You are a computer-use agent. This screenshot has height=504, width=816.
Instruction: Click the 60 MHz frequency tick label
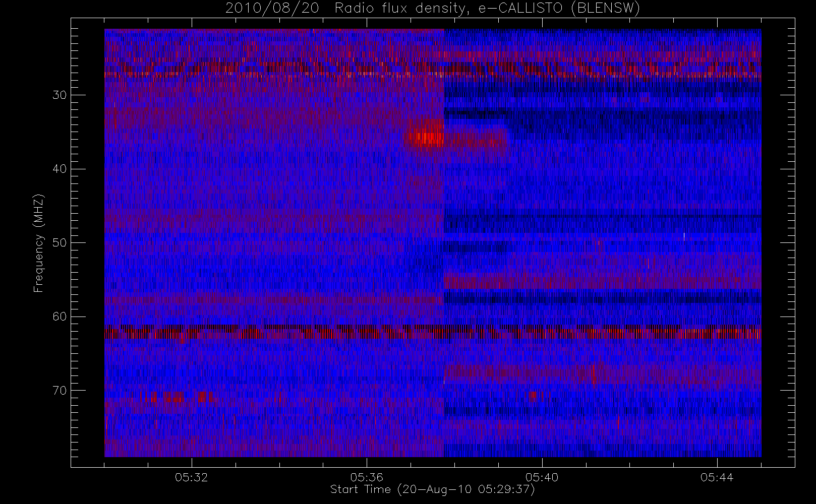(60, 317)
